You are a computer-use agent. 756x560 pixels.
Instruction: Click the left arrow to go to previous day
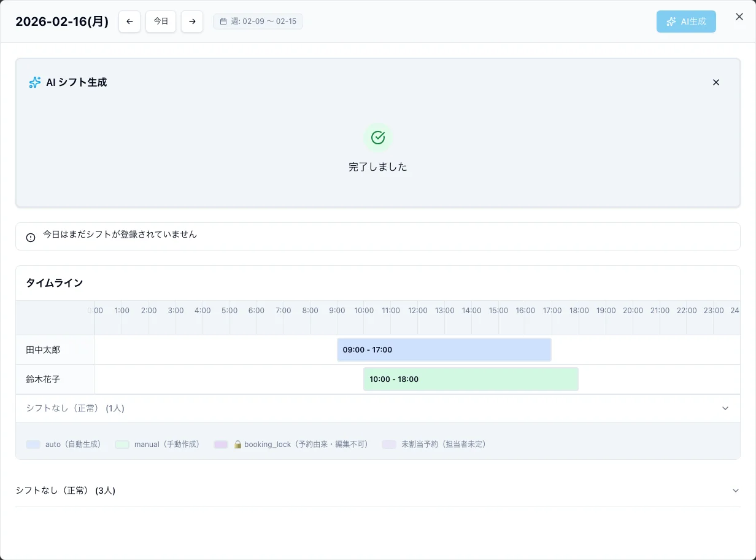(129, 21)
